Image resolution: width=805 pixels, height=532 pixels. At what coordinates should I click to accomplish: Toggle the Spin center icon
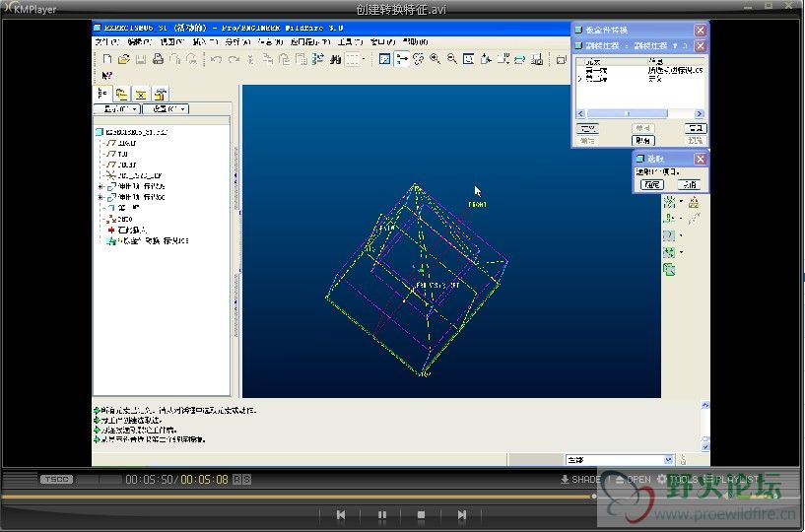click(x=401, y=59)
